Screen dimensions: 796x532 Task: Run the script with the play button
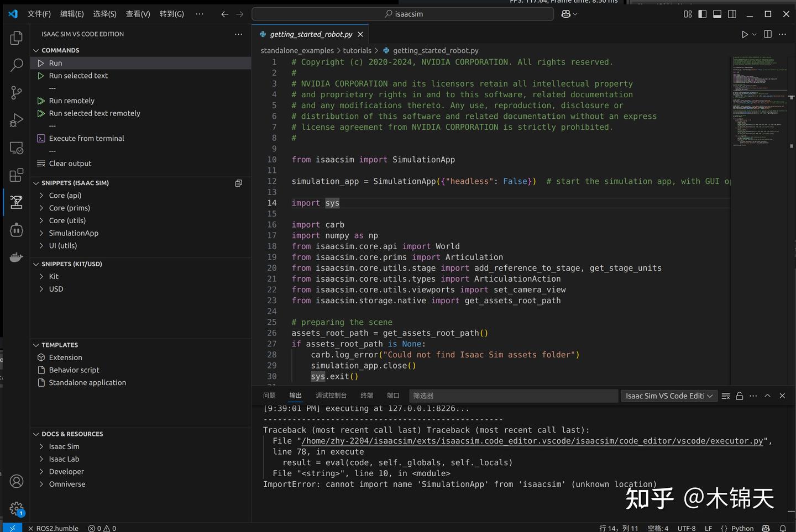coord(744,34)
